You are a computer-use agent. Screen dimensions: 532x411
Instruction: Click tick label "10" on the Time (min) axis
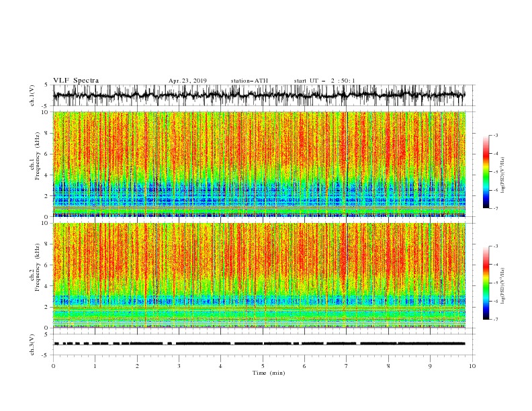point(472,366)
